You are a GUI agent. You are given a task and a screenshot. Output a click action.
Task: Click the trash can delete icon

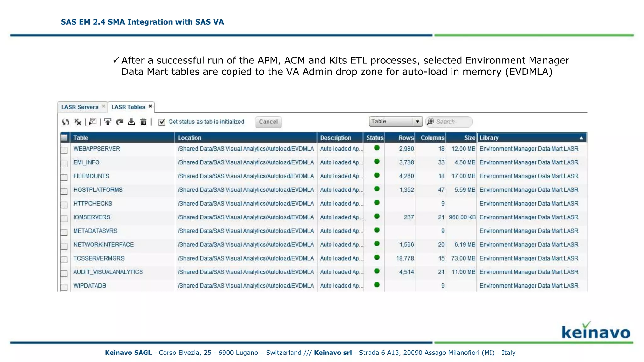143,122
